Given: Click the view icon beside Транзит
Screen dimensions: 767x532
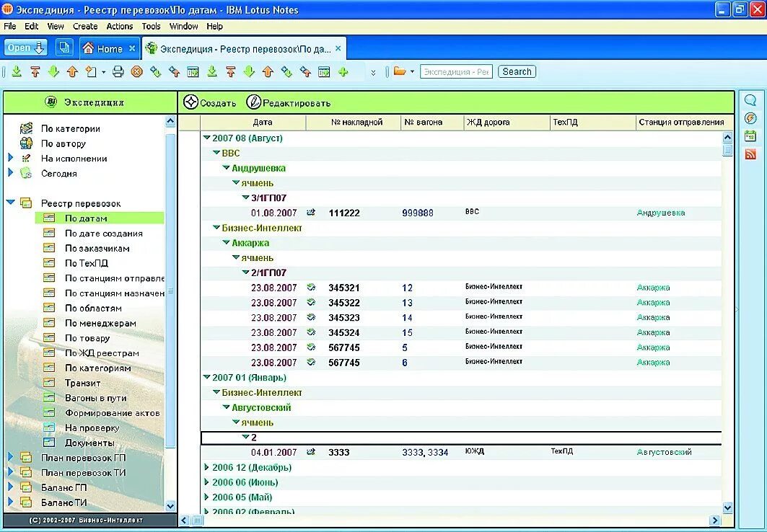Looking at the screenshot, I should tap(49, 383).
